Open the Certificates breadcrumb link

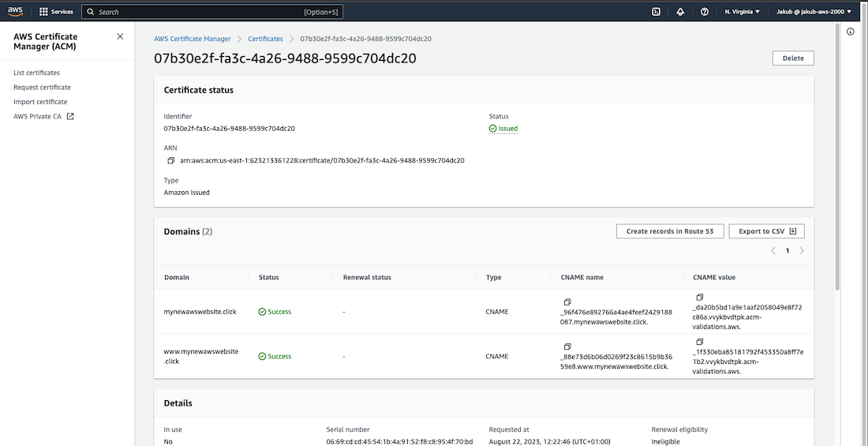coord(265,39)
